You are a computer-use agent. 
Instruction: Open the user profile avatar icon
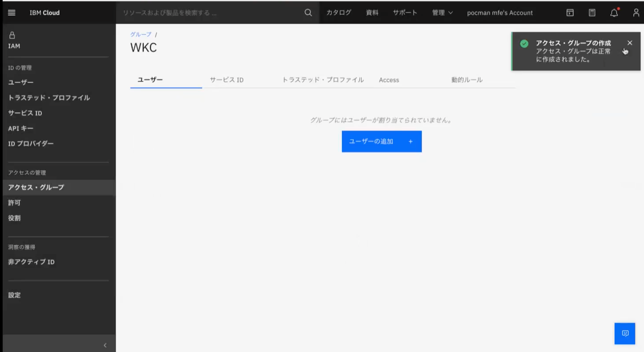click(x=636, y=13)
